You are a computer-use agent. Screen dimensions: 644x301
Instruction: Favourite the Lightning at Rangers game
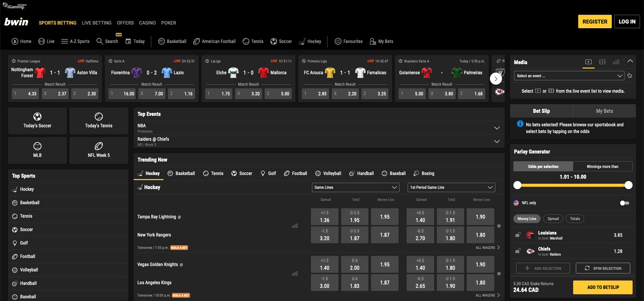coord(499,226)
